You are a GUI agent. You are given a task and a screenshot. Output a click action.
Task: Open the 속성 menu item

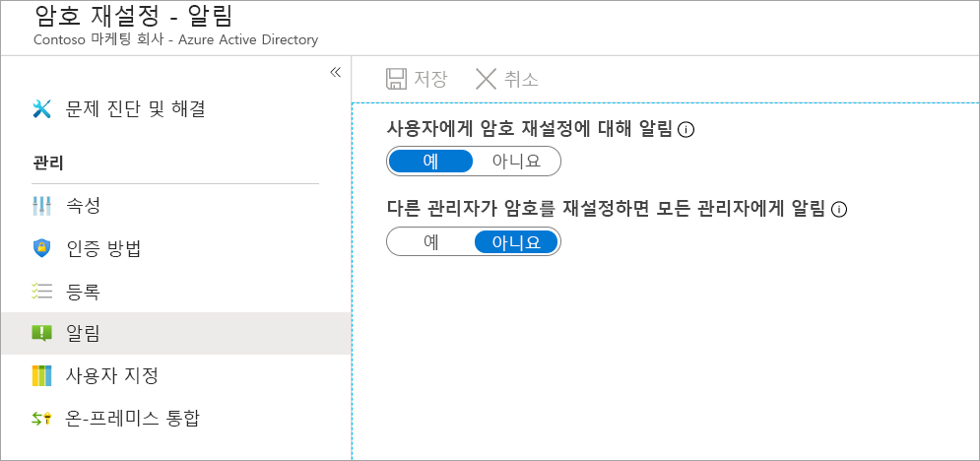(83, 206)
